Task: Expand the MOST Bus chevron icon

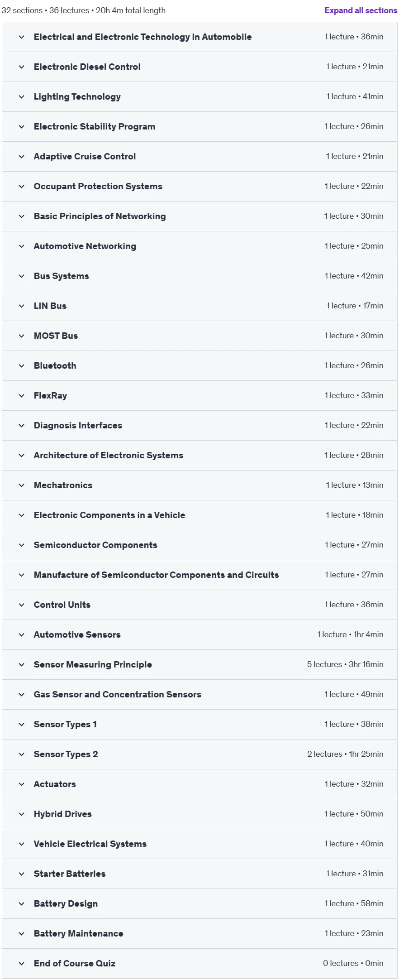Action: [21, 336]
